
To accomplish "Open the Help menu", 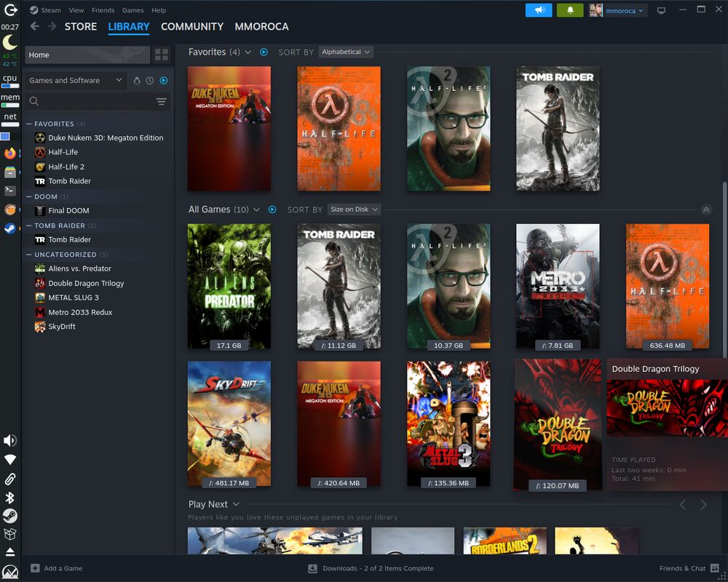I will (159, 10).
